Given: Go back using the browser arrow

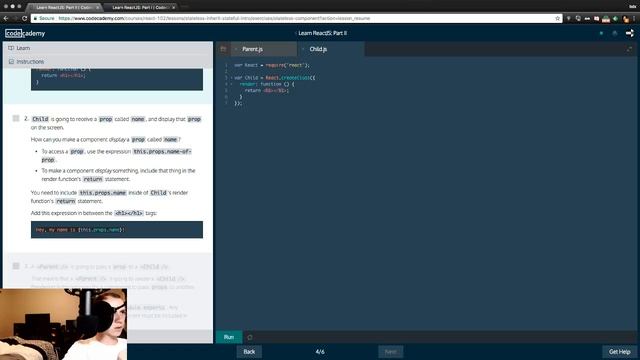Looking at the screenshot, I should click(6, 18).
